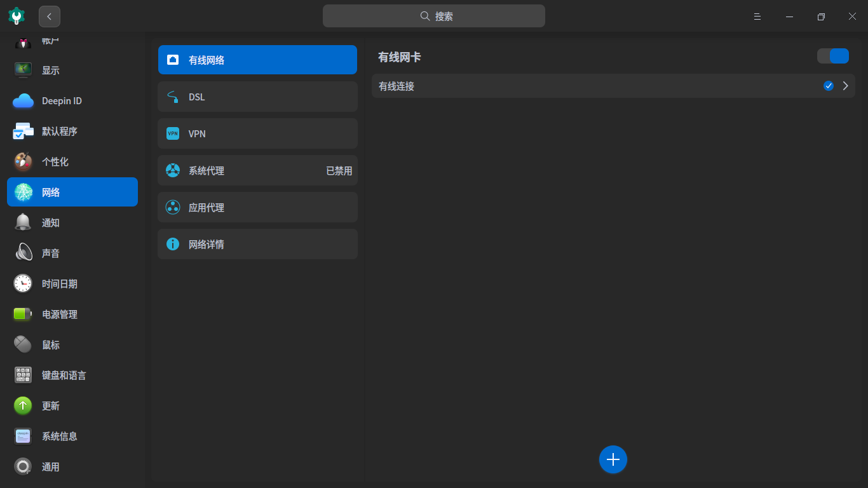Click the 应用代理 app proxy icon
The height and width of the screenshot is (488, 868).
tap(173, 207)
